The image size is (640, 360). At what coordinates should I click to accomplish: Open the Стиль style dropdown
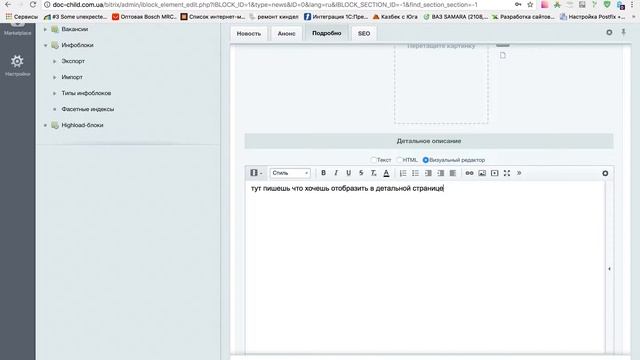pyautogui.click(x=290, y=173)
